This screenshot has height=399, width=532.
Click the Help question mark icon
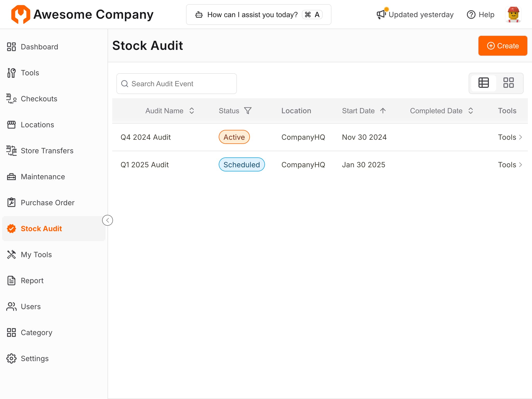[471, 15]
